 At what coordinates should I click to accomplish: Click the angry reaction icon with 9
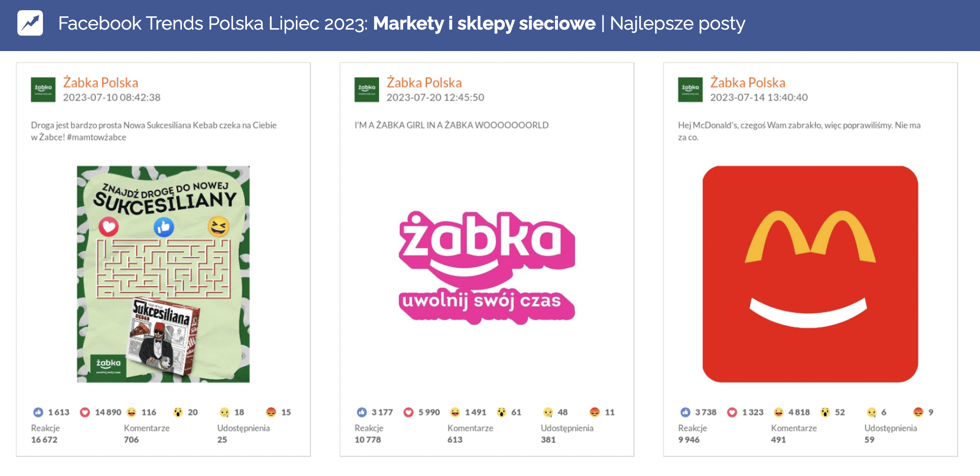coord(918,412)
